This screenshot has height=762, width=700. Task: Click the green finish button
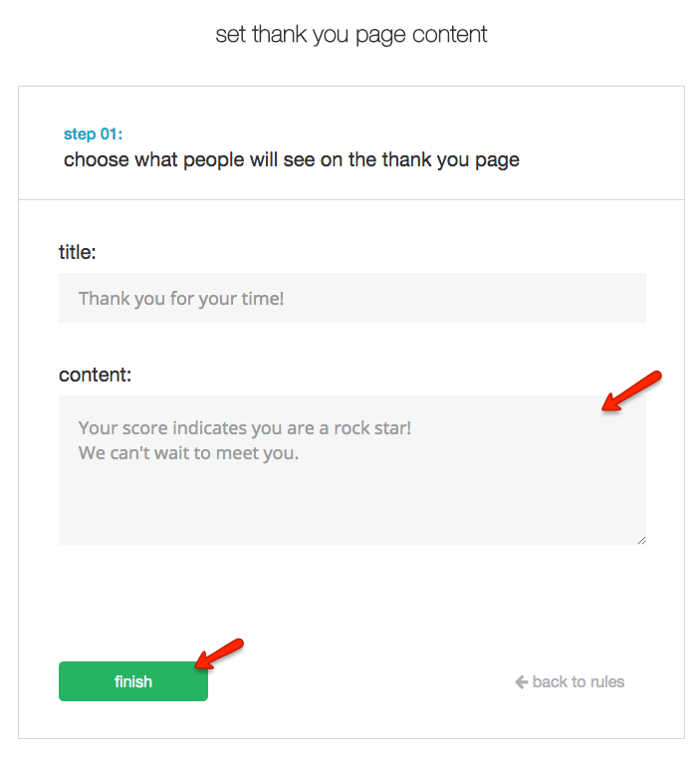coord(133,681)
